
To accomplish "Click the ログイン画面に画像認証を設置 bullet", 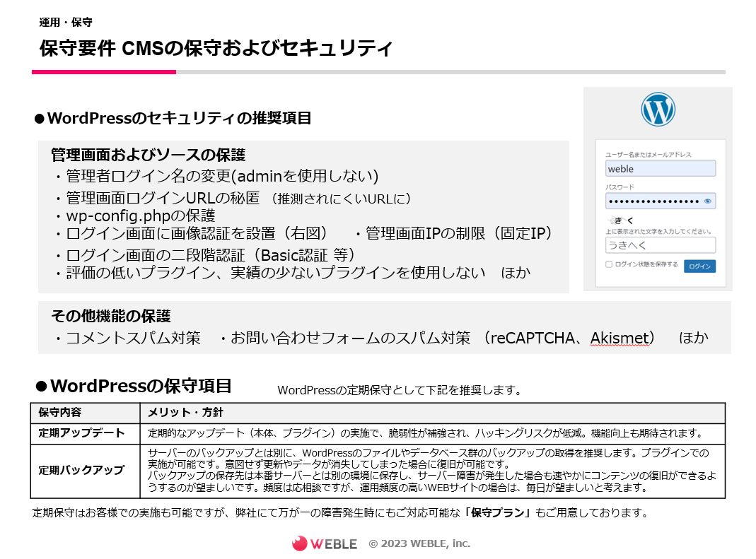I will click(192, 233).
